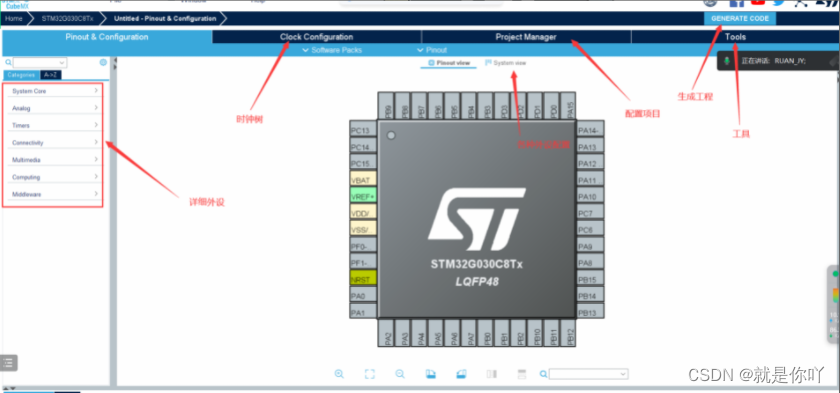Click the ST logo in top right
The image size is (840, 393).
click(827, 3)
